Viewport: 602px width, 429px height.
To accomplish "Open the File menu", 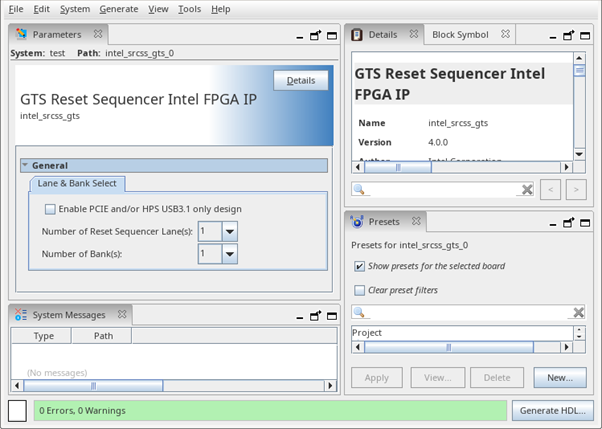I will tap(16, 9).
